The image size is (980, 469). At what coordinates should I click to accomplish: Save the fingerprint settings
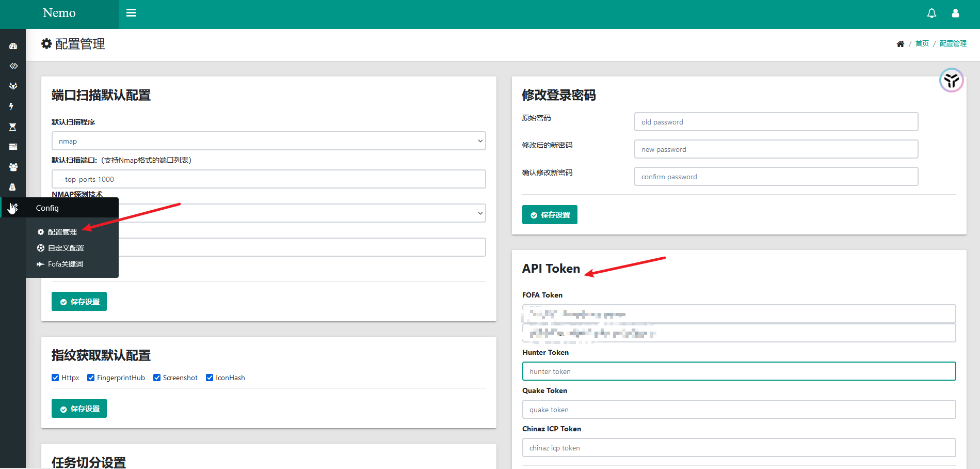[x=79, y=409]
